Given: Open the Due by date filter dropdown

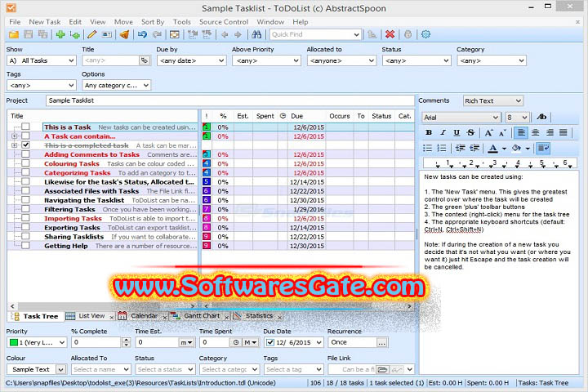Looking at the screenshot, I should [191, 60].
